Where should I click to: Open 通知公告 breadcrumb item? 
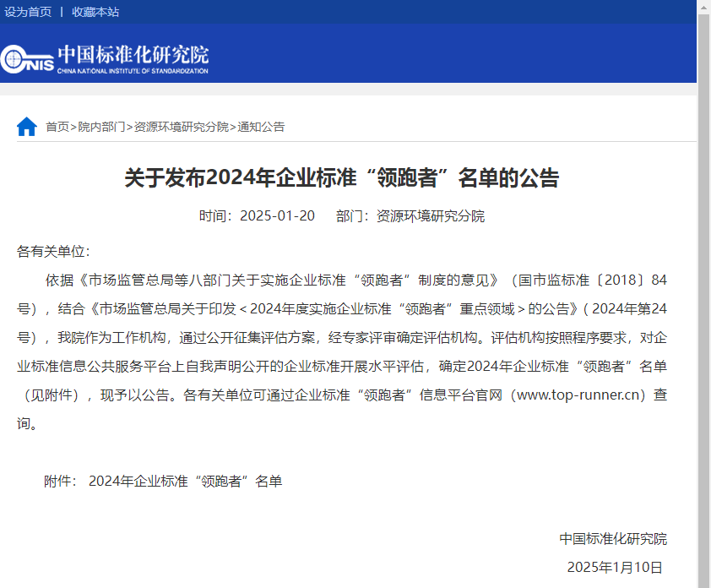pyautogui.click(x=261, y=127)
